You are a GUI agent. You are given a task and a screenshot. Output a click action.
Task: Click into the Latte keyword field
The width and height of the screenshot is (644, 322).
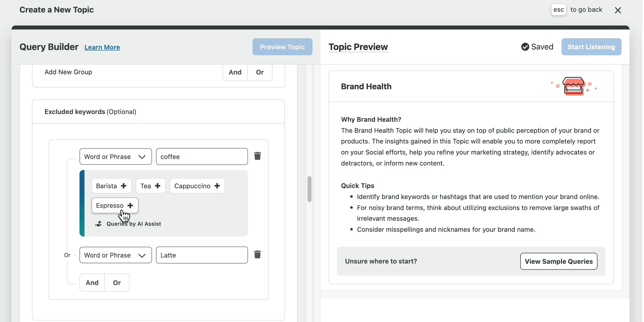(x=201, y=255)
